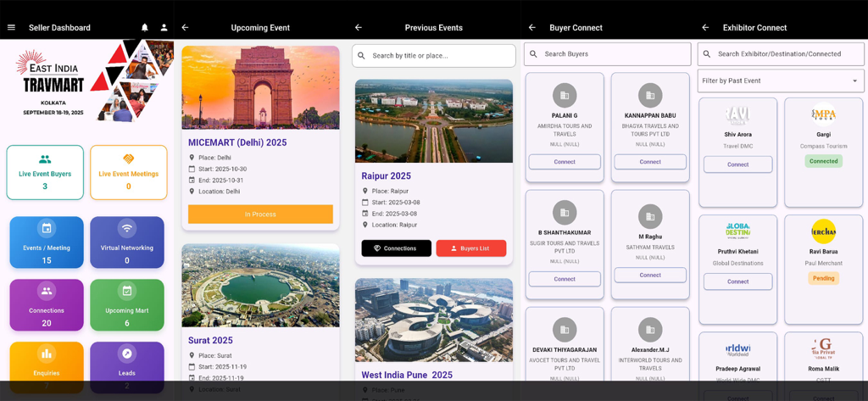Go back from Buyer Connect screen
868x401 pixels.
pyautogui.click(x=532, y=28)
